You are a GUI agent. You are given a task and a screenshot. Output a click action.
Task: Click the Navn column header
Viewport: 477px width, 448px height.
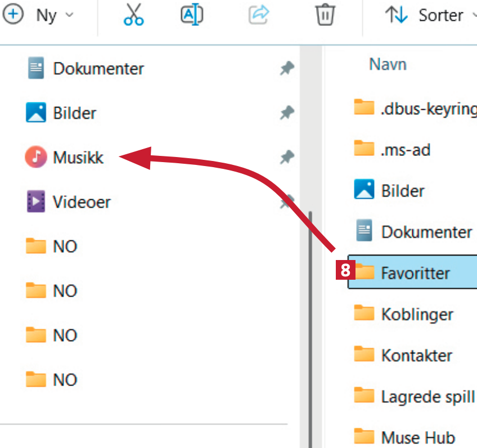[388, 65]
